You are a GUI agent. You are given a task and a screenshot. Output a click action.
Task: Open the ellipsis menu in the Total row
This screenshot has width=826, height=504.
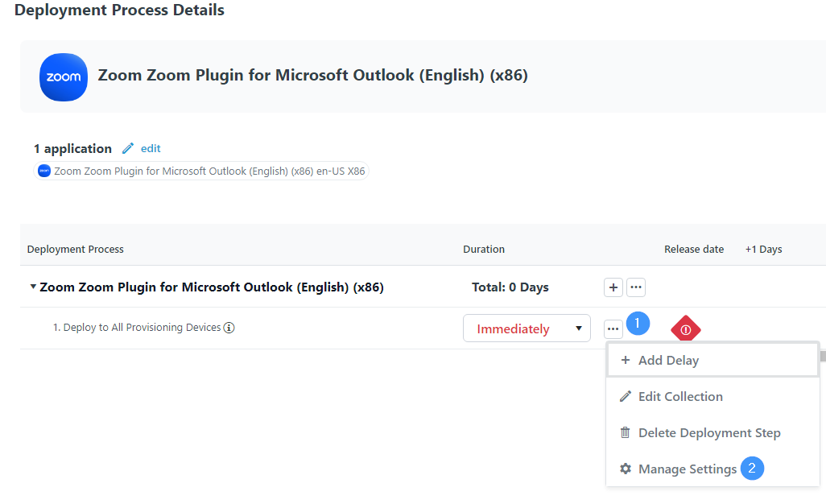pyautogui.click(x=636, y=287)
